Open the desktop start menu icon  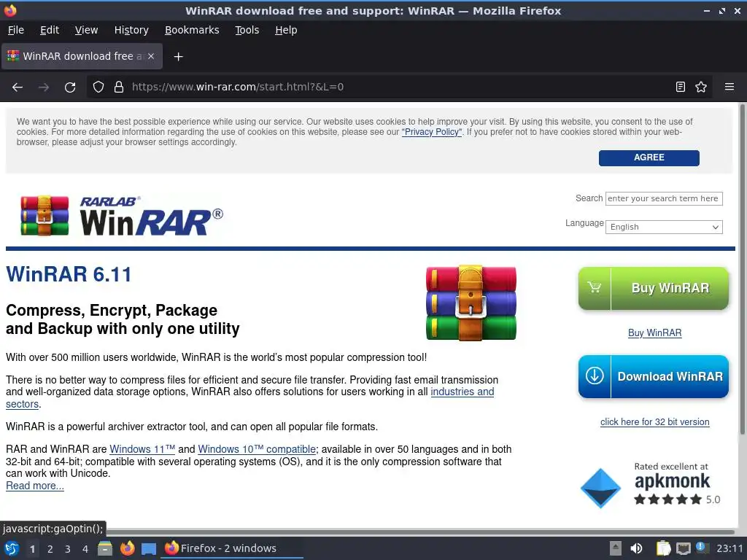pyautogui.click(x=12, y=548)
